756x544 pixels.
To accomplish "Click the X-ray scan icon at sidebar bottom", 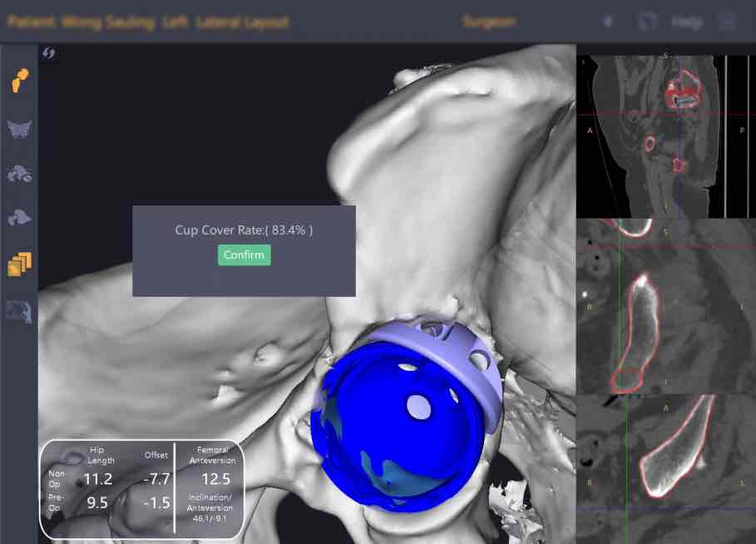I will [x=19, y=312].
